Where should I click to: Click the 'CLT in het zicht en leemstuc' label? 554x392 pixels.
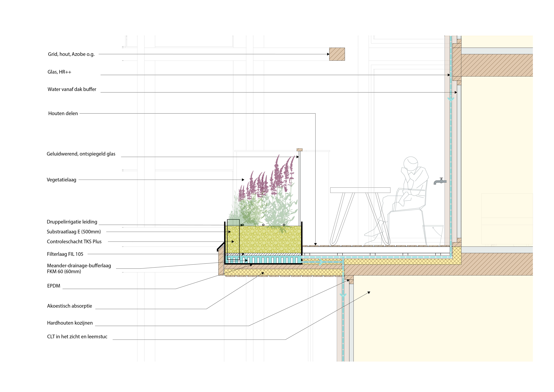(77, 337)
